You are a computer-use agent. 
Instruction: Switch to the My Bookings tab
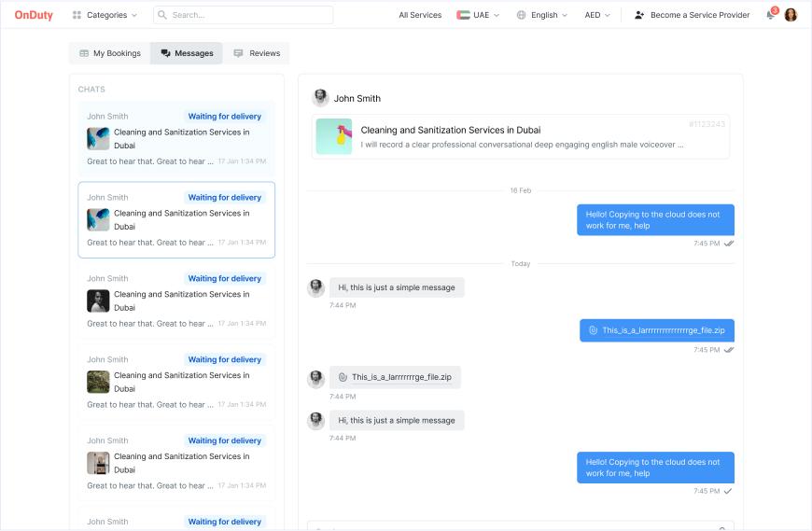110,53
